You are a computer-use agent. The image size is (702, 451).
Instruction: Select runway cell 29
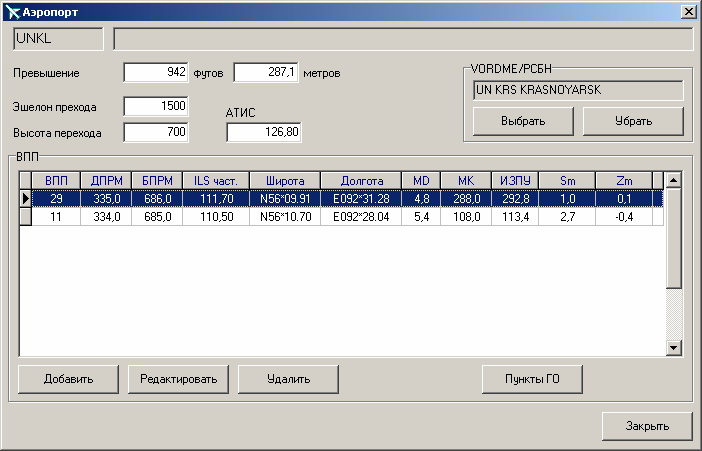[x=56, y=198]
